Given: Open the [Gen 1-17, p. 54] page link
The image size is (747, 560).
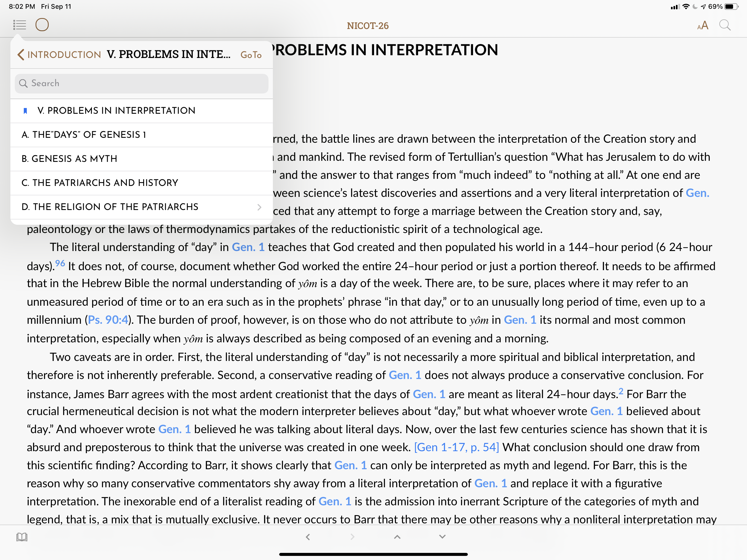Looking at the screenshot, I should (456, 447).
